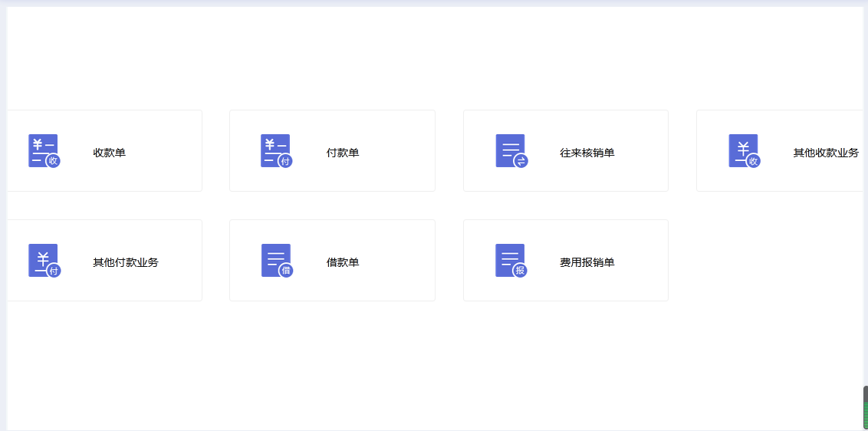The height and width of the screenshot is (431, 868).
Task: Click the 收款单 receipt icon
Action: (44, 151)
